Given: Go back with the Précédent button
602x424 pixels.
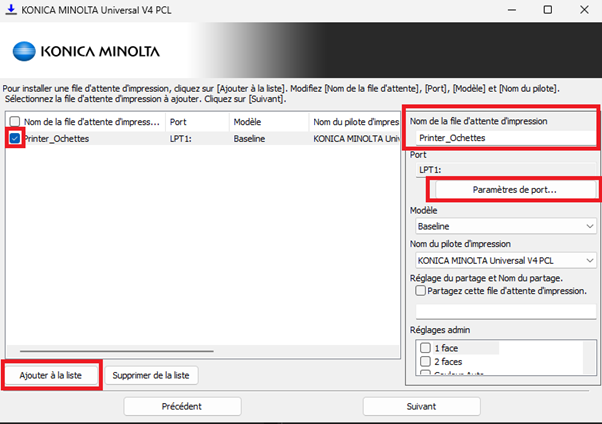Looking at the screenshot, I should tap(182, 407).
